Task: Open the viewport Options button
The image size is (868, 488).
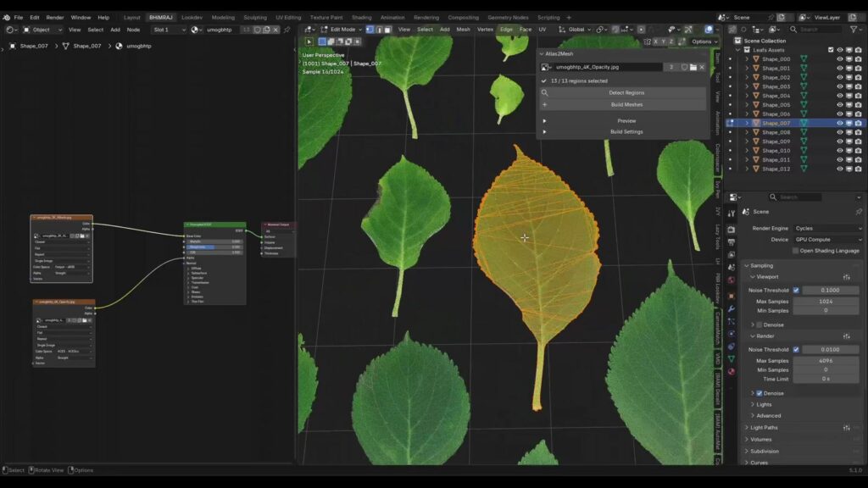Action: pyautogui.click(x=704, y=42)
